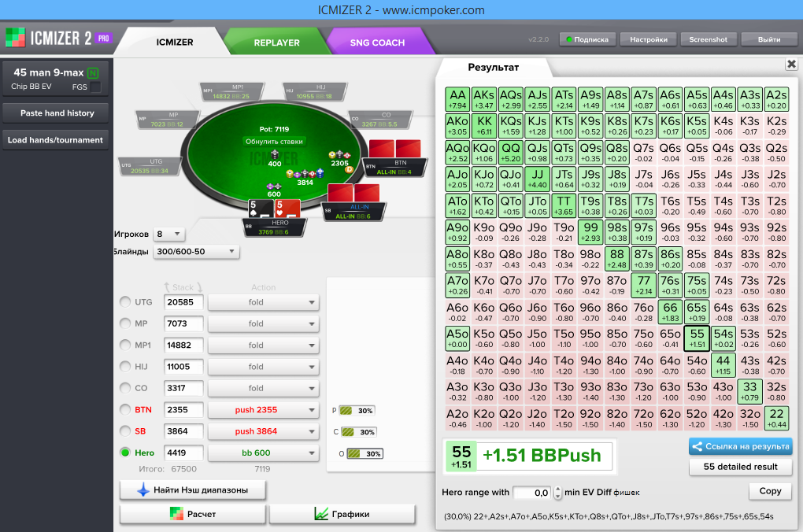Screen dimensions: 803x532
Task: Click the UTG stack field 20585
Action: 183,302
